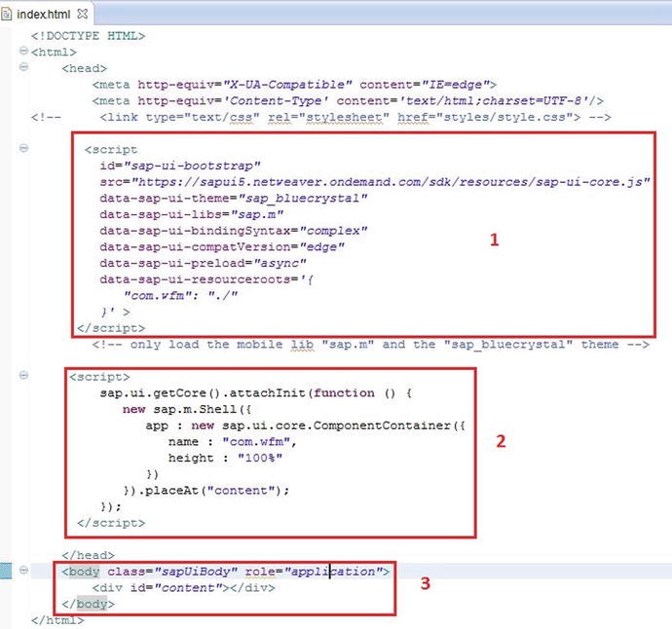Collapse the <body> element fold marker
Image resolution: width=672 pixels, height=629 pixels.
(x=23, y=570)
